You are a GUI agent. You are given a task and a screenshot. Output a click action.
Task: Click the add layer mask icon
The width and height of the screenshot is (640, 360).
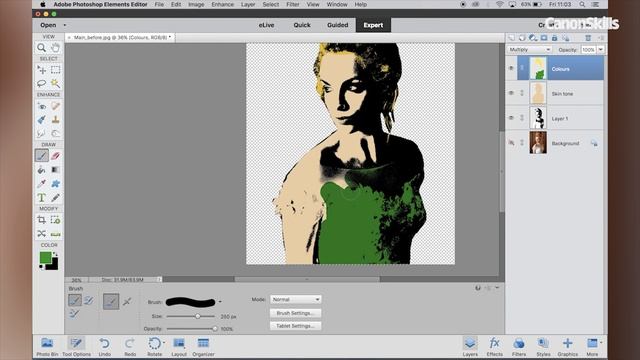click(x=544, y=38)
